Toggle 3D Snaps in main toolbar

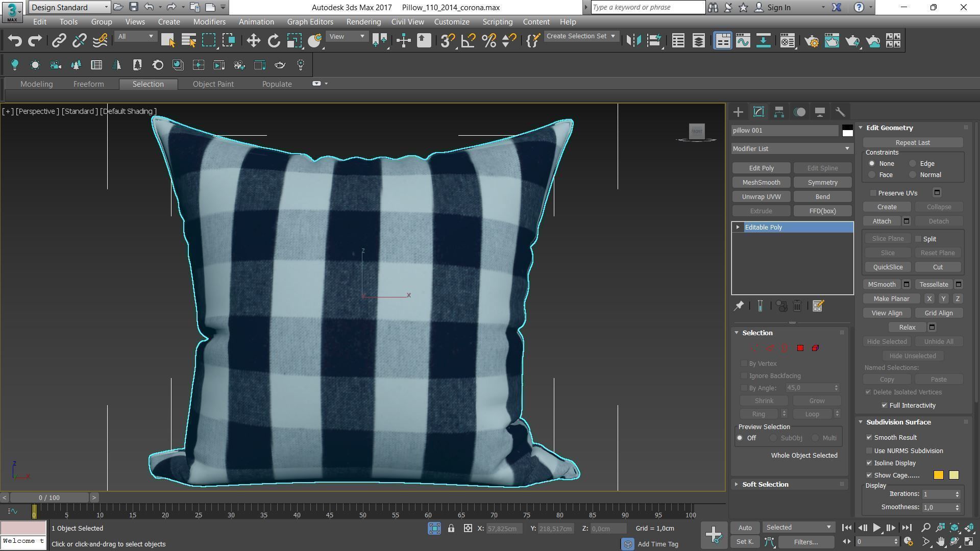[448, 41]
